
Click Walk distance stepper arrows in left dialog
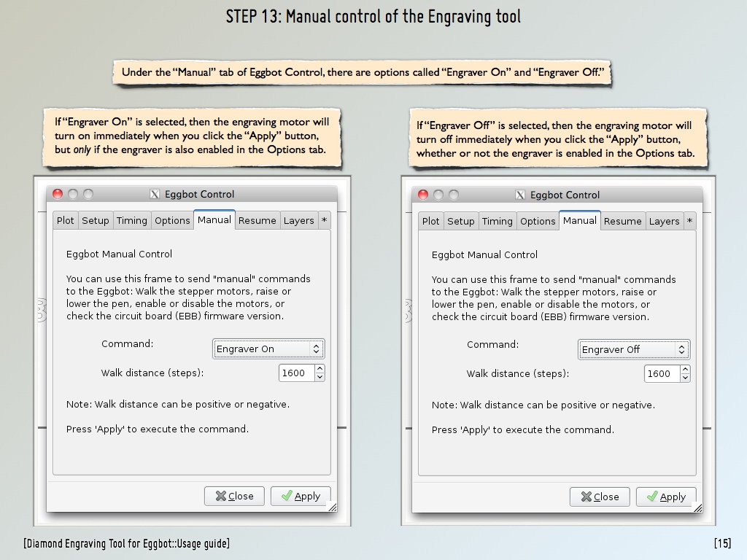[319, 373]
